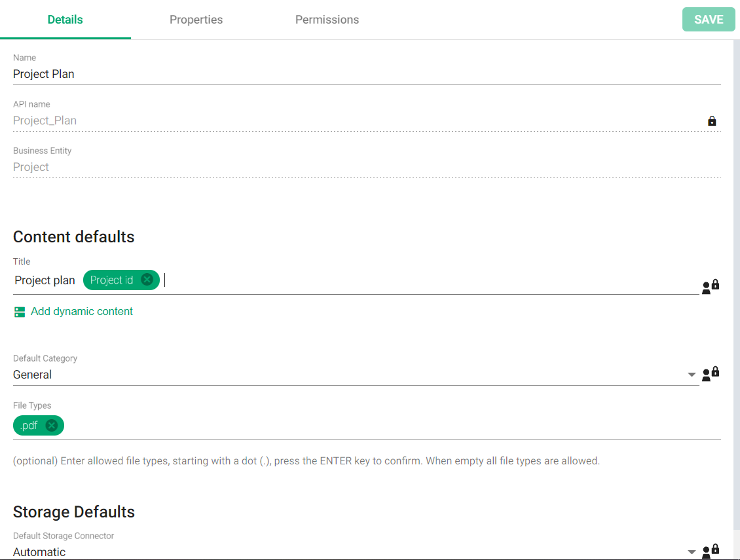Viewport: 740px width, 560px height.
Task: Toggle user-lock for Default Storage Connector
Action: tap(711, 551)
